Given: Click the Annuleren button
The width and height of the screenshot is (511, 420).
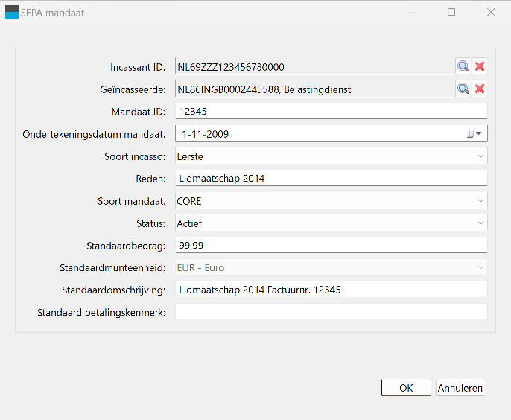Looking at the screenshot, I should click(x=460, y=388).
